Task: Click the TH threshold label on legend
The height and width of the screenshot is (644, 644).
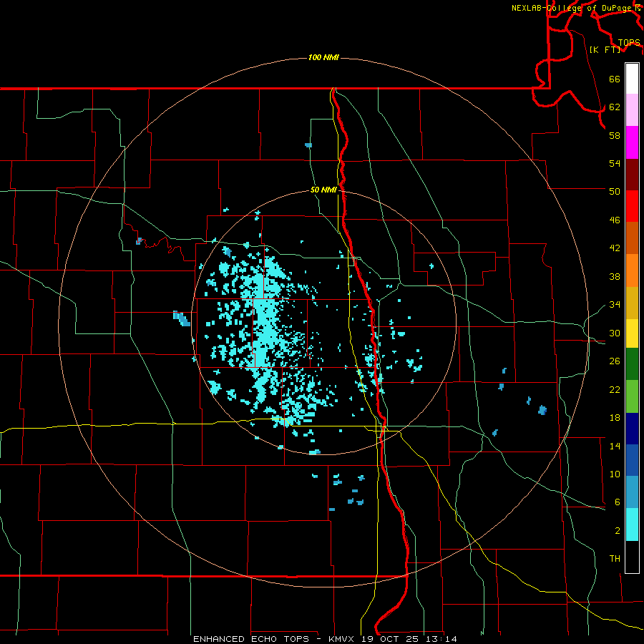Action: [615, 559]
